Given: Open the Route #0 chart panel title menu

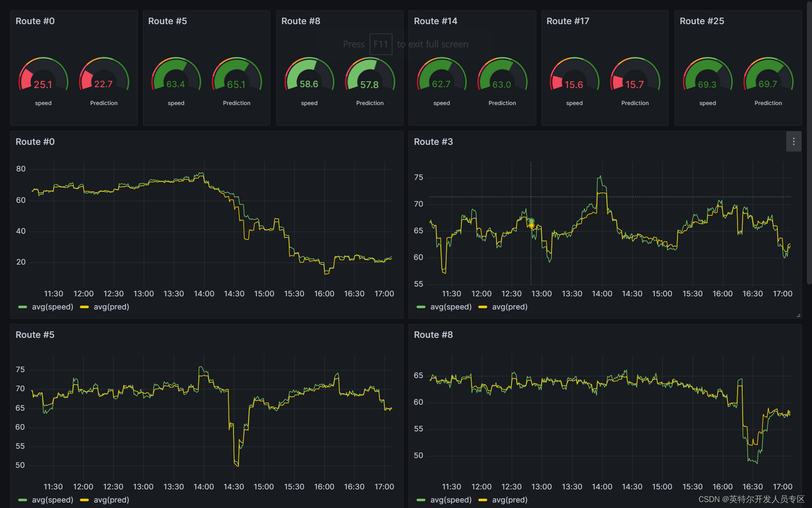Looking at the screenshot, I should 35,142.
